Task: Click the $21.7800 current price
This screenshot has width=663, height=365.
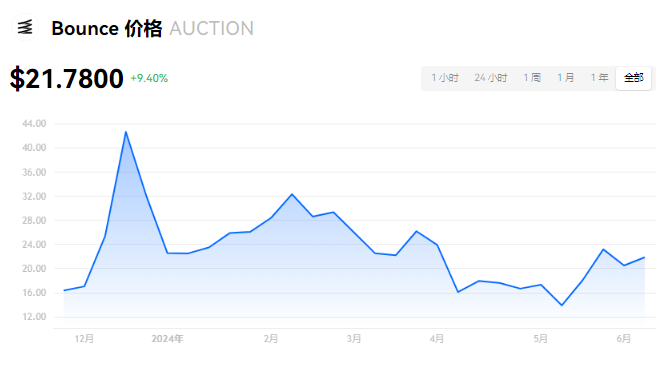Action: coord(66,79)
